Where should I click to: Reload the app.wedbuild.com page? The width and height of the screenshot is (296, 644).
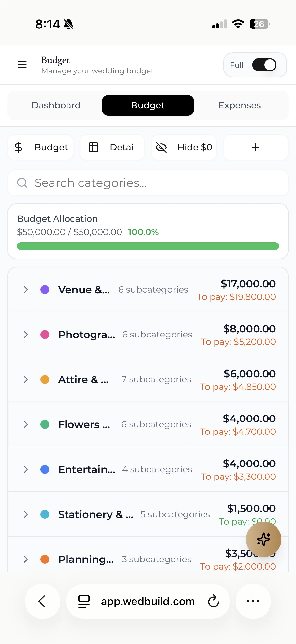point(214,601)
